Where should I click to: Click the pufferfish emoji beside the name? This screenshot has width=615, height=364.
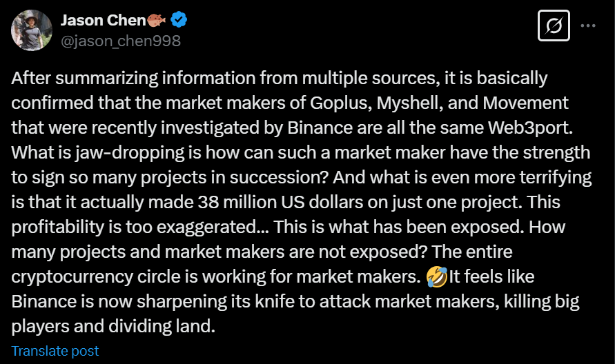(157, 20)
